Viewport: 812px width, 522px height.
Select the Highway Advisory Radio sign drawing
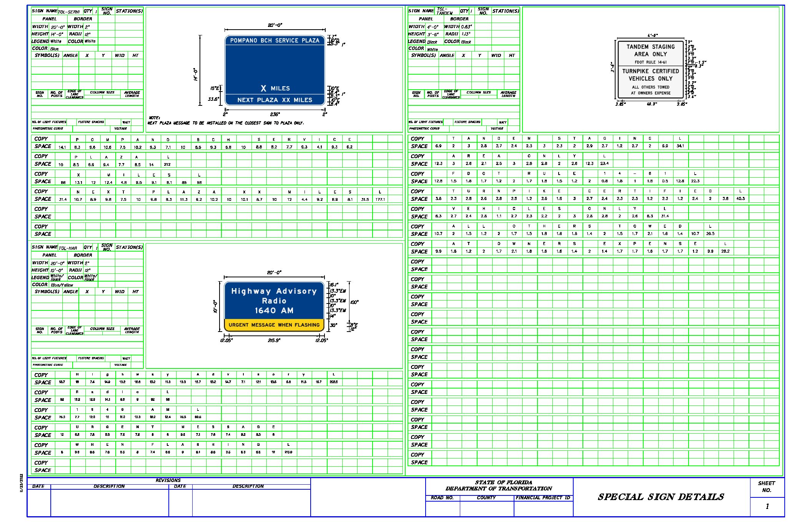[x=274, y=307]
